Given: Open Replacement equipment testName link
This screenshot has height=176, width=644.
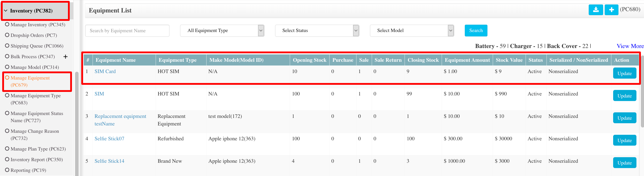Looking at the screenshot, I should pos(120,120).
